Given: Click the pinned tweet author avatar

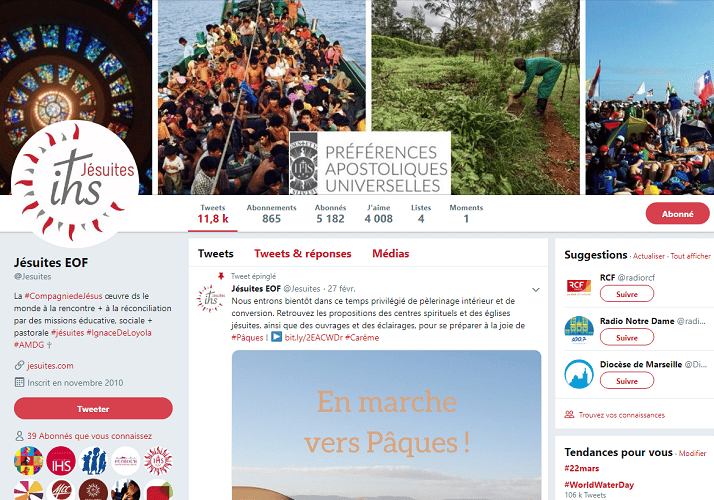Looking at the screenshot, I should [211, 298].
